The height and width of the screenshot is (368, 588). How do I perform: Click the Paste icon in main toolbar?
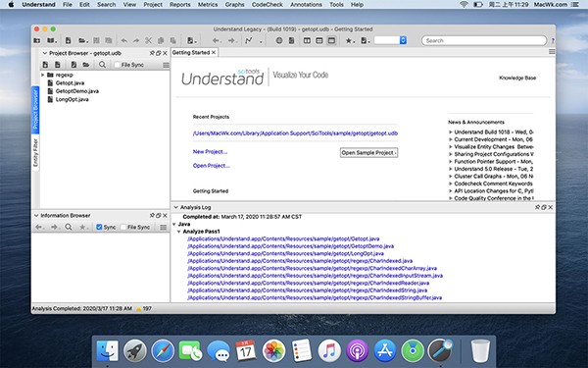click(172, 40)
